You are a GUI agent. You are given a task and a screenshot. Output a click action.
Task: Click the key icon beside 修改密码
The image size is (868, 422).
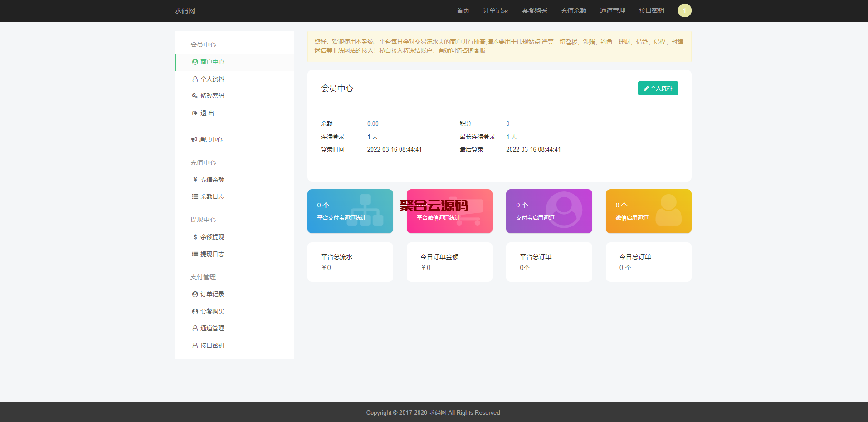pyautogui.click(x=195, y=96)
